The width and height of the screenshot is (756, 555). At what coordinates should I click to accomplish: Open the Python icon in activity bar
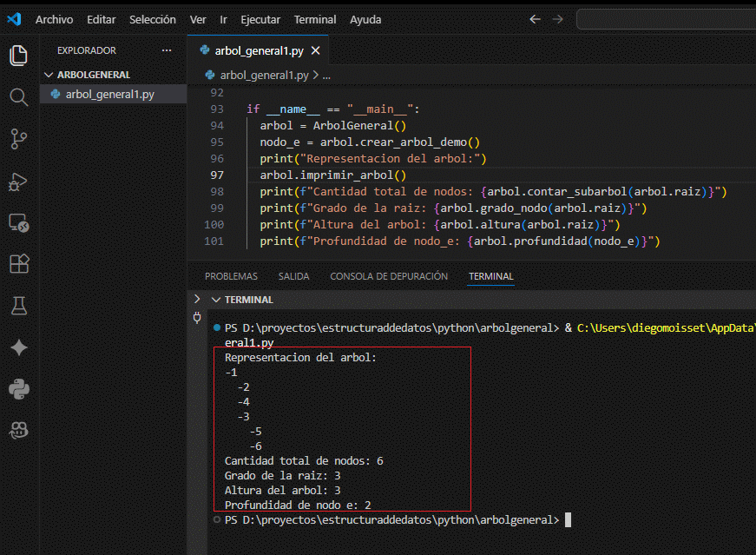18,388
